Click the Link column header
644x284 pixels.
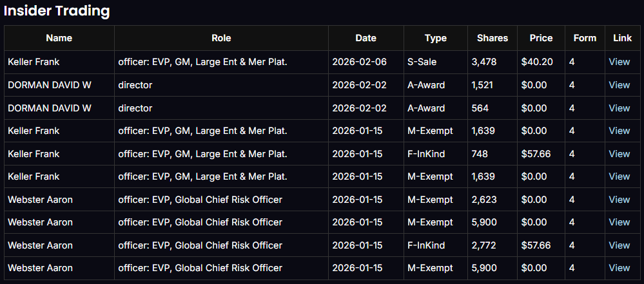pyautogui.click(x=622, y=38)
